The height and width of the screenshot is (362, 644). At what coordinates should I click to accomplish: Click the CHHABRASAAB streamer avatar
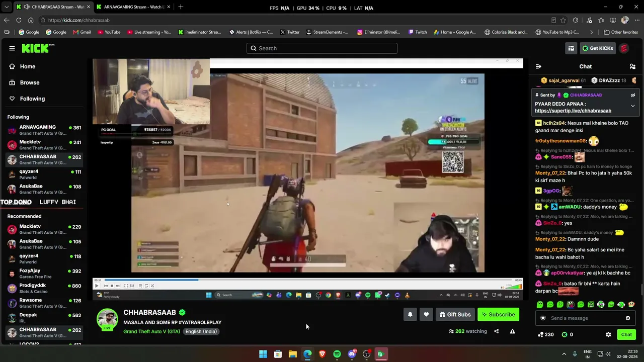point(107,320)
